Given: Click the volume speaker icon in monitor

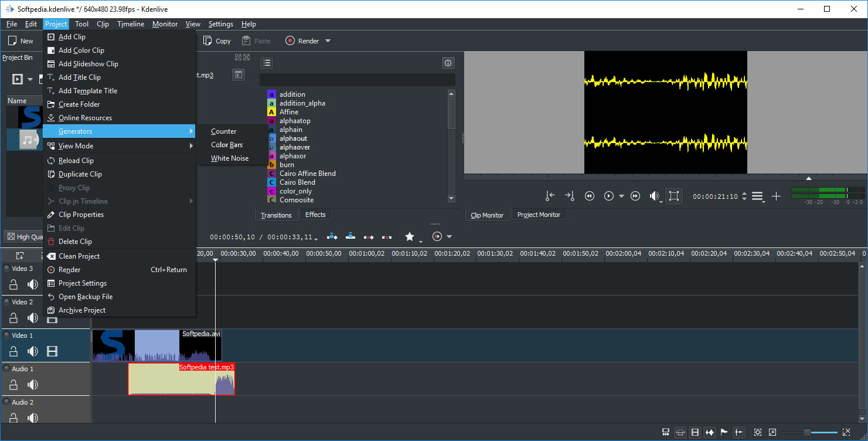Looking at the screenshot, I should (654, 196).
